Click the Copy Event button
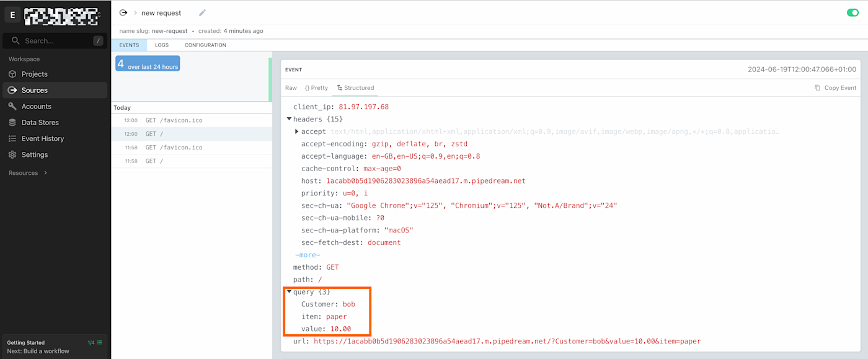This screenshot has height=359, width=868. [x=835, y=87]
